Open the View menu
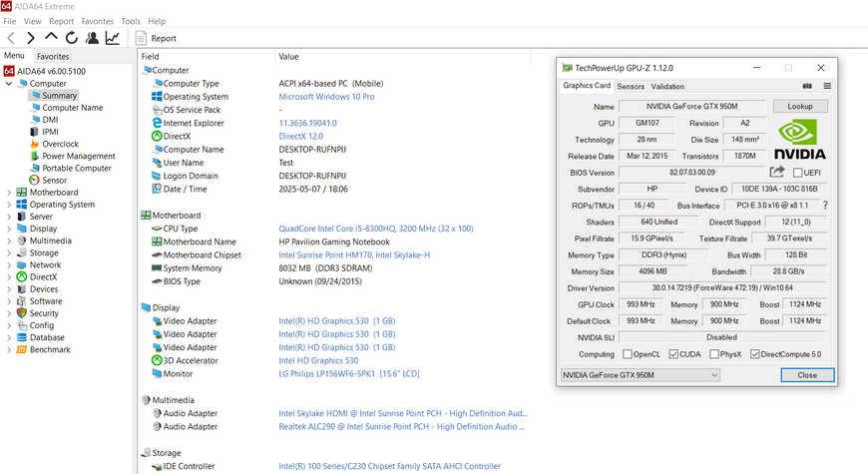Viewport: 868px width, 474px height. [32, 21]
